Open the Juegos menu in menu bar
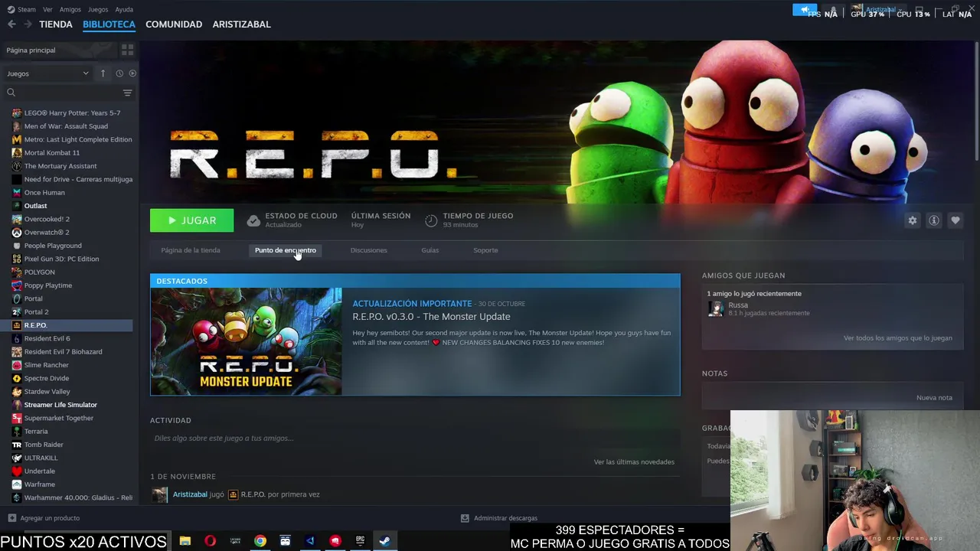This screenshot has height=551, width=980. (x=98, y=10)
